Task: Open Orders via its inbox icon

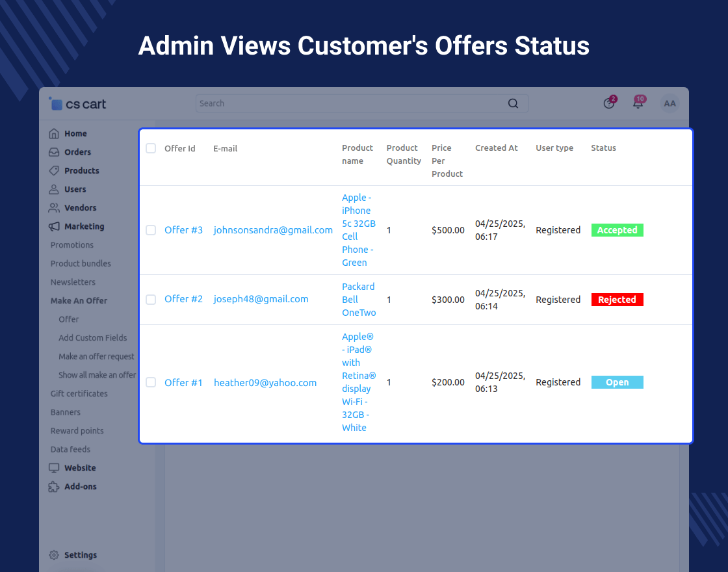Action: point(54,152)
